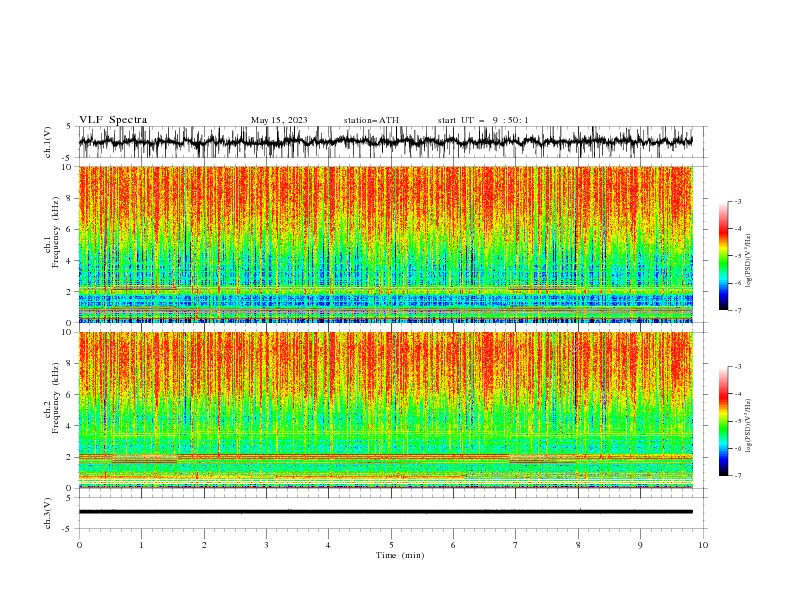Click the "station=ATH" header label
Viewport: 792px width, 612px height.
click(x=371, y=120)
